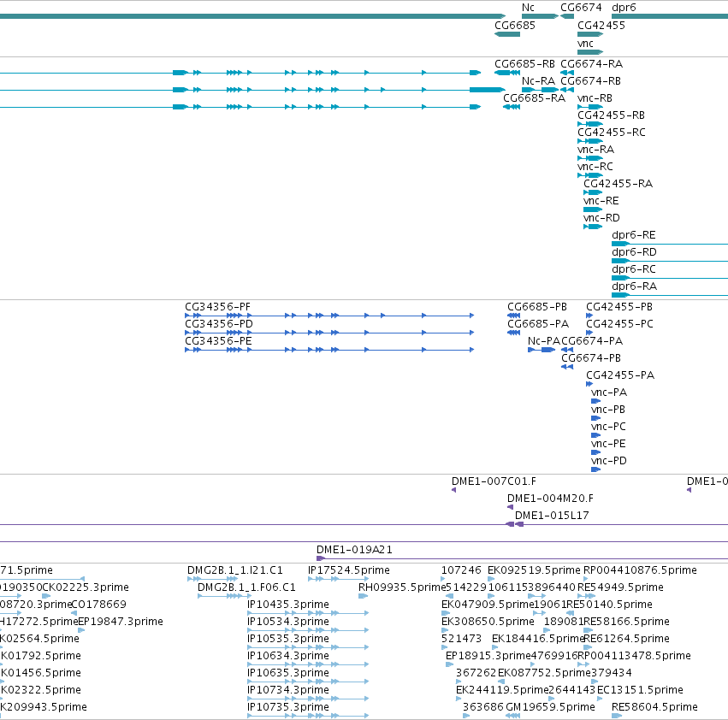
Task: Select protein CG34356-PF
Action: click(x=218, y=307)
